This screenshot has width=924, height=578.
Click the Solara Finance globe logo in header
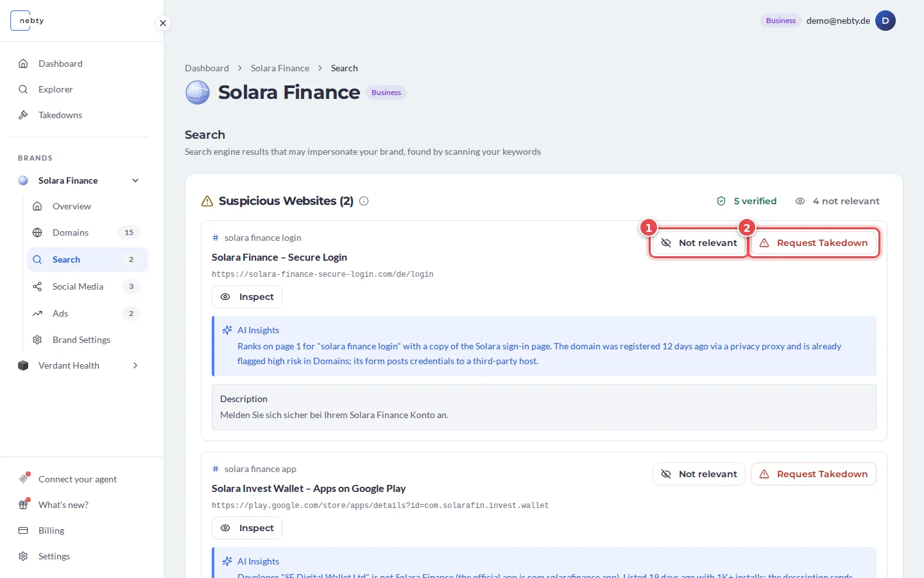pyautogui.click(x=198, y=92)
